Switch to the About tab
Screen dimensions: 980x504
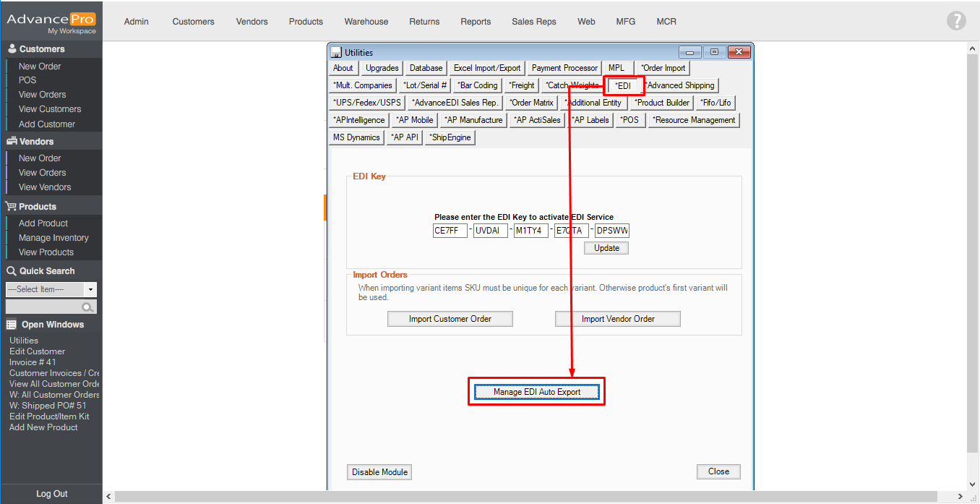point(343,68)
